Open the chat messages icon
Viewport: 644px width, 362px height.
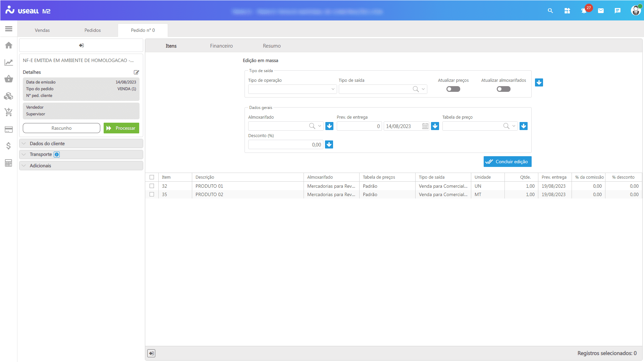(618, 11)
